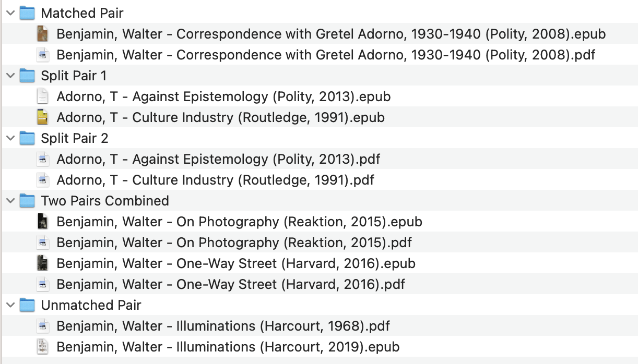This screenshot has width=638, height=364.
Task: Click the Illuminations 2019 epub cover icon
Action: tap(43, 347)
